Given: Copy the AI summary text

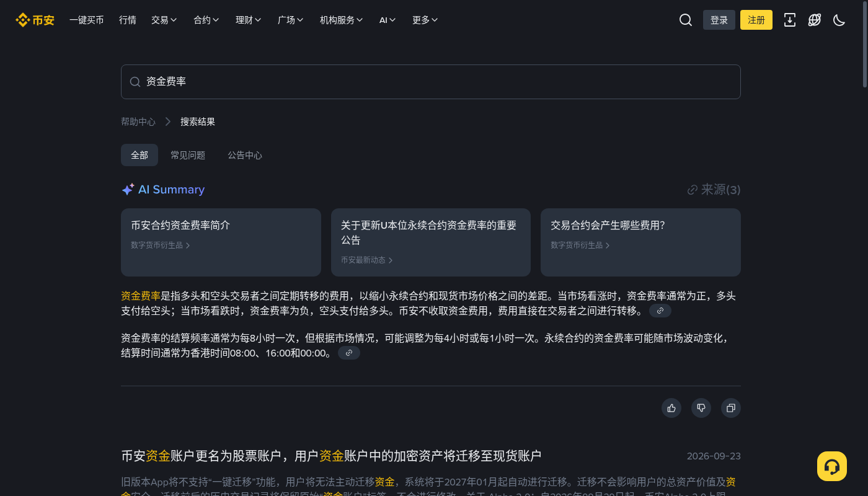Looking at the screenshot, I should (x=731, y=408).
